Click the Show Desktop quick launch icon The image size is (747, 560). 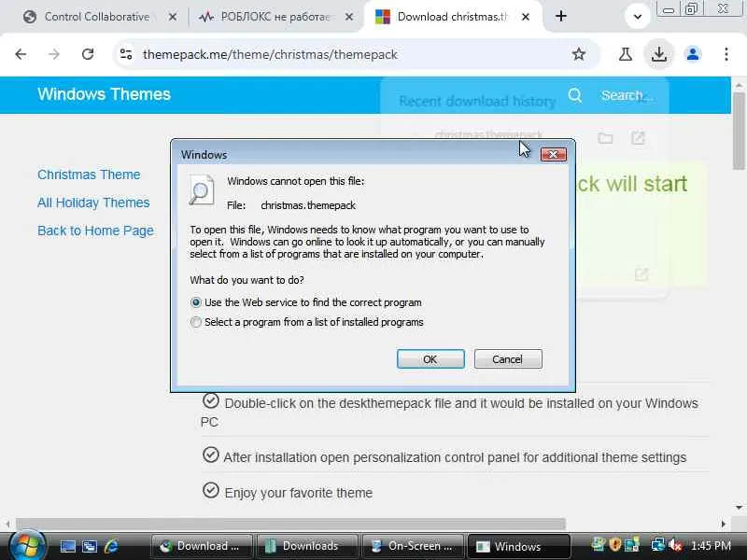pyautogui.click(x=67, y=546)
